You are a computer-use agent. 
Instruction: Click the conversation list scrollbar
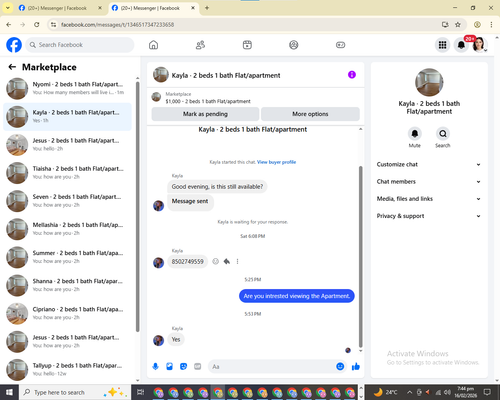[137, 207]
